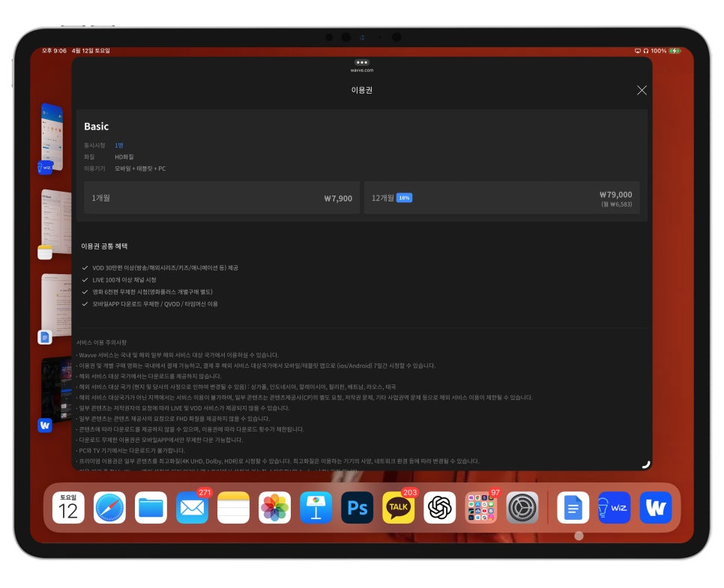The image size is (724, 588).
Task: Click the PC와 TV 기기에서는 다운로드 notice line
Action: click(x=132, y=450)
